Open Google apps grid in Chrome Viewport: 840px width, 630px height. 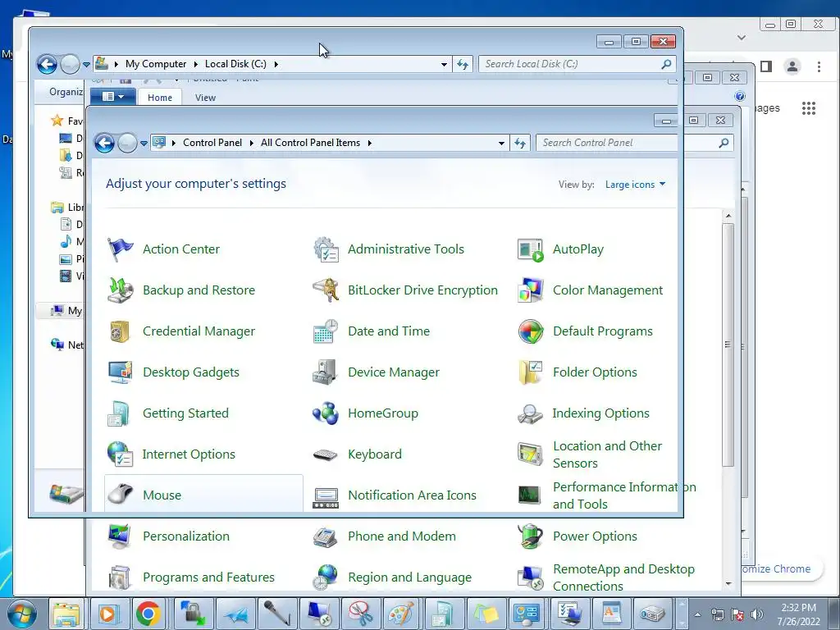[808, 108]
